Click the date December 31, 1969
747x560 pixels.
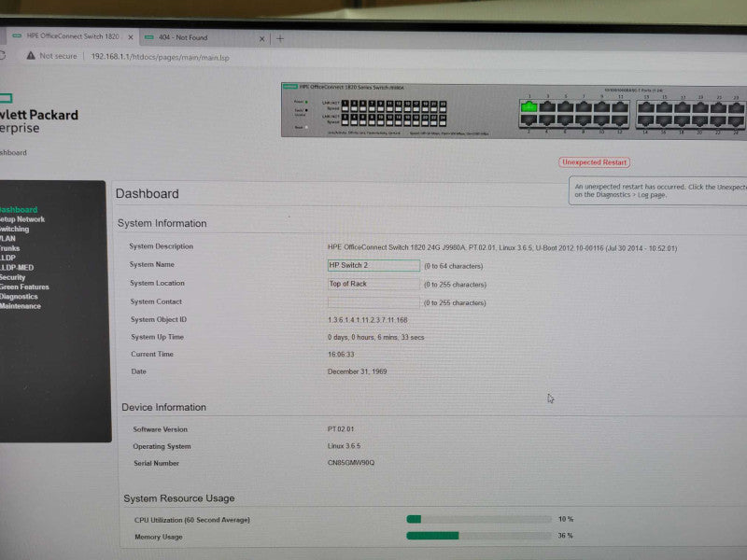tap(357, 371)
